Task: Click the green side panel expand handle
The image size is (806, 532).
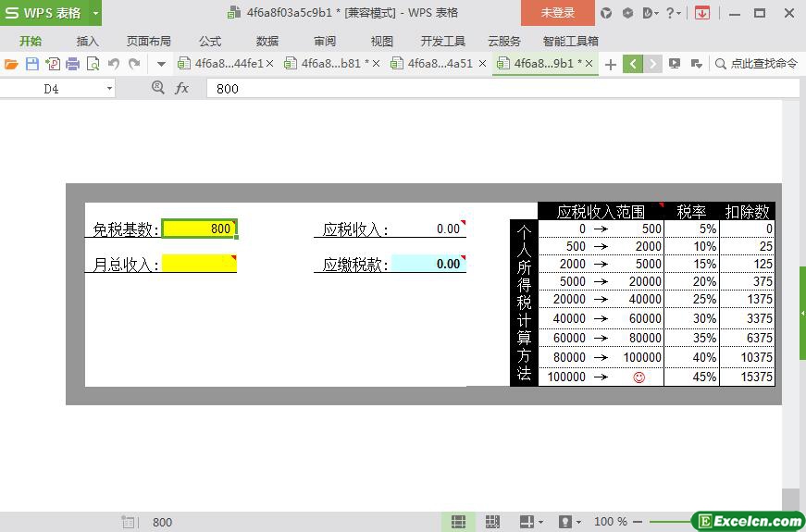Action: (802, 313)
